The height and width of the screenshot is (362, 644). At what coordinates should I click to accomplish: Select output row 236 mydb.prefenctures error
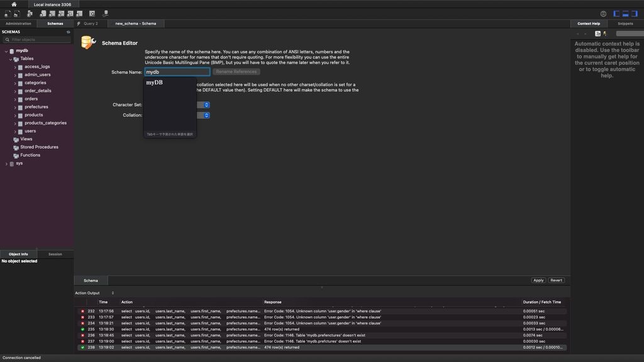(322, 336)
